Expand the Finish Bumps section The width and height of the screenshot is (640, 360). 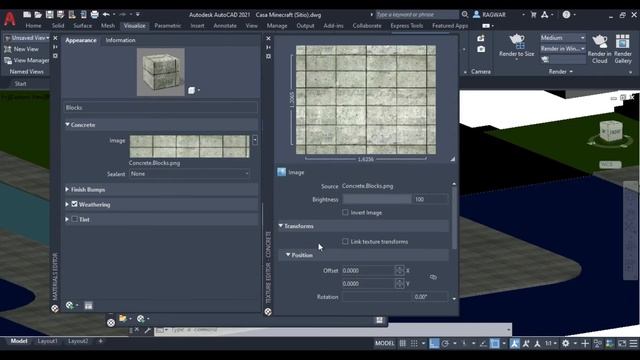67,189
